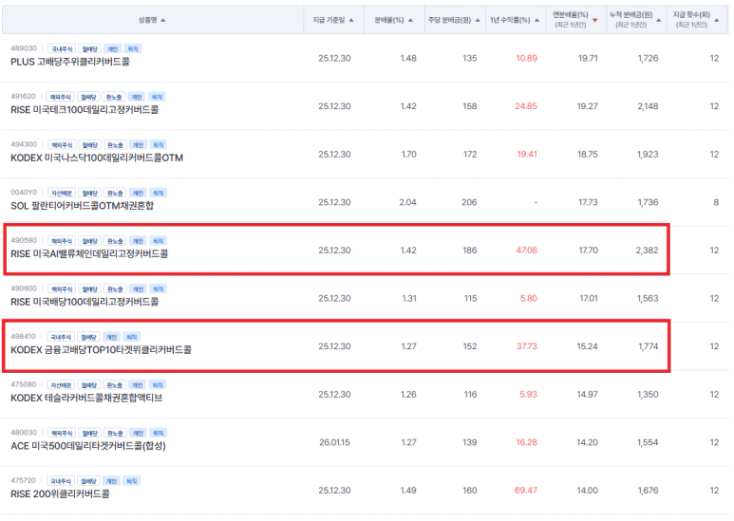The width and height of the screenshot is (734, 521).
Task: Click 자산배분 tag on SOL 팔란티어 row
Action: pyautogui.click(x=62, y=193)
